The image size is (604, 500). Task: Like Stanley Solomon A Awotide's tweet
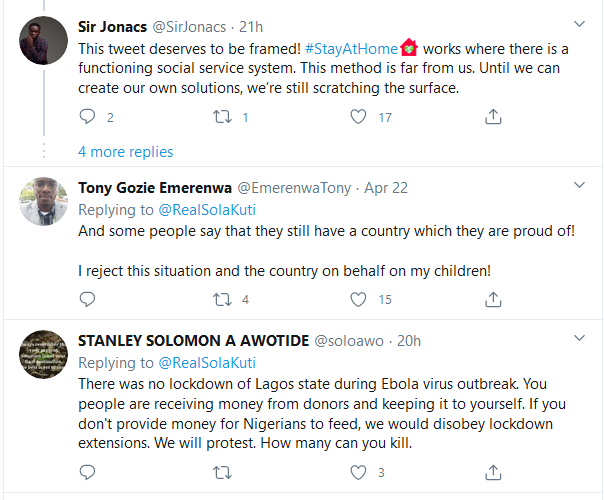tap(358, 472)
